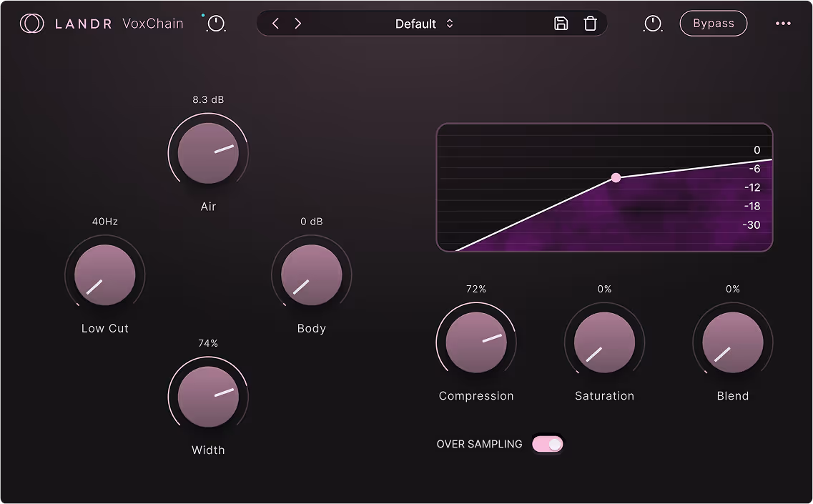This screenshot has height=504, width=813.
Task: Toggle the Over Sampling switch
Action: tap(548, 444)
